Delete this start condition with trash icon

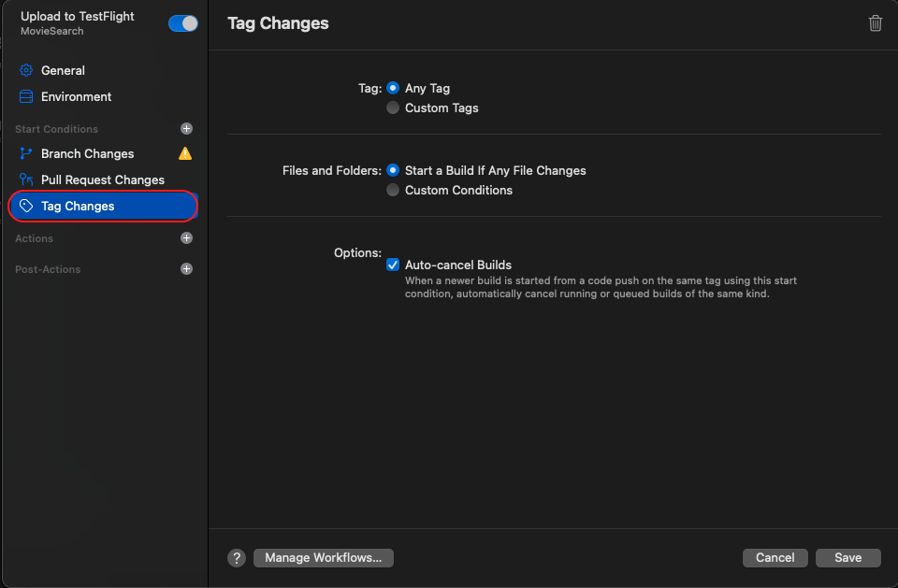click(876, 23)
